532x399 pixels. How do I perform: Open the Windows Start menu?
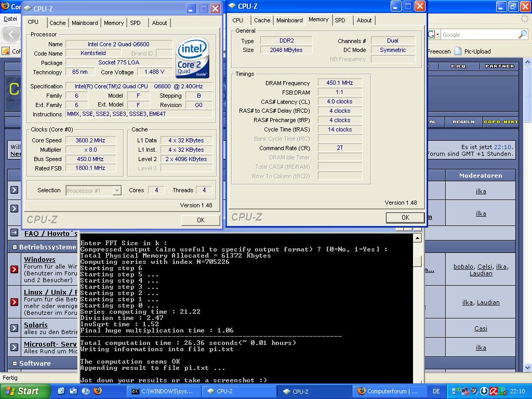tap(25, 391)
